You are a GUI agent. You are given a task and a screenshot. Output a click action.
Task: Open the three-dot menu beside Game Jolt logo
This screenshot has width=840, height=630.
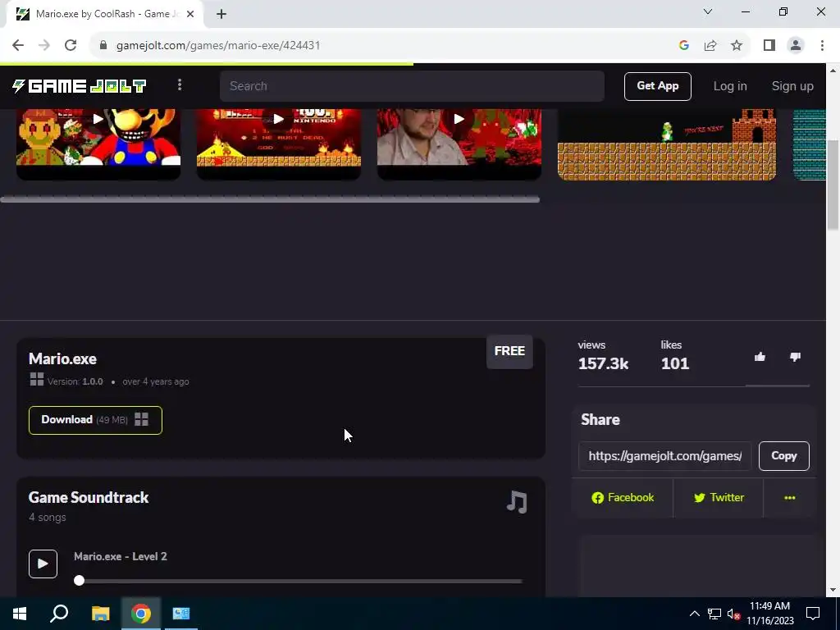pos(180,84)
